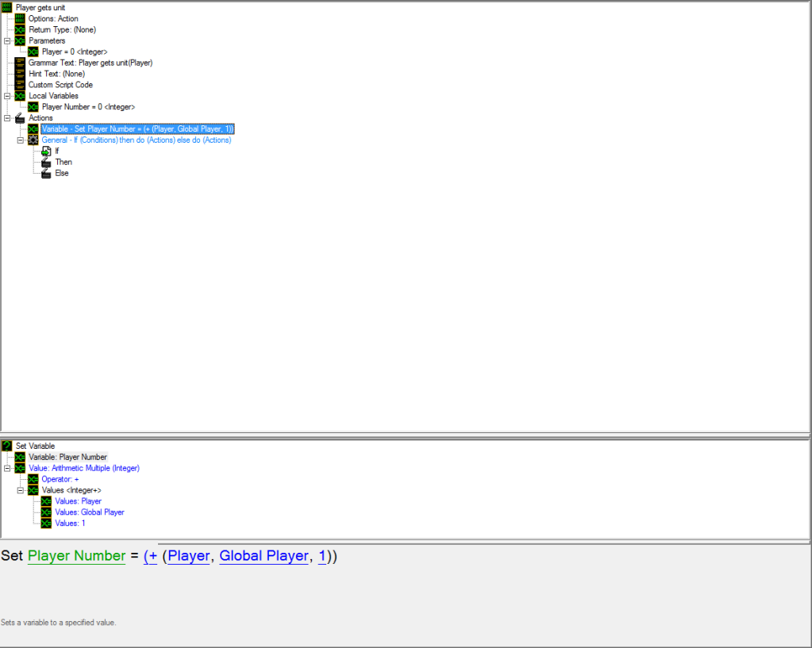Click the Return Type row icon
Image resolution: width=812 pixels, height=648 pixels.
click(20, 29)
